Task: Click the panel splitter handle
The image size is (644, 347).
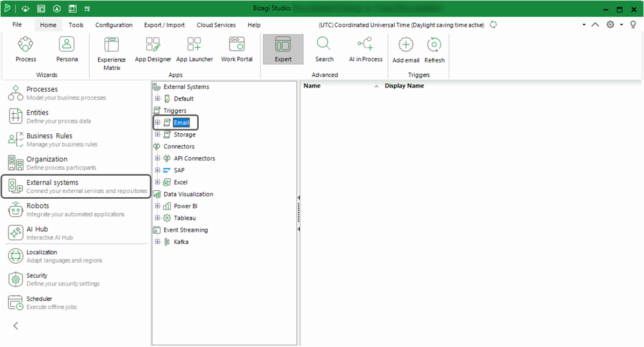Action: coord(299,213)
